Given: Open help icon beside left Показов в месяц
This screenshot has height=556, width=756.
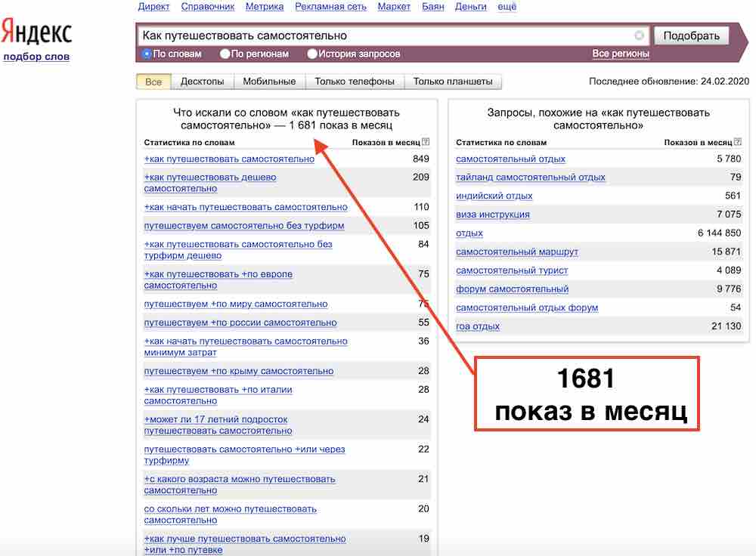Looking at the screenshot, I should point(426,142).
